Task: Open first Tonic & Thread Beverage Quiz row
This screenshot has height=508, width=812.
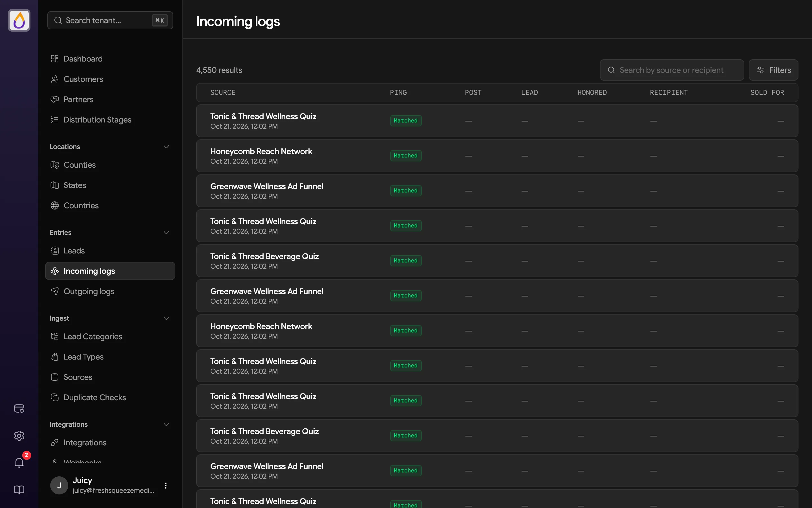Action: point(497,261)
